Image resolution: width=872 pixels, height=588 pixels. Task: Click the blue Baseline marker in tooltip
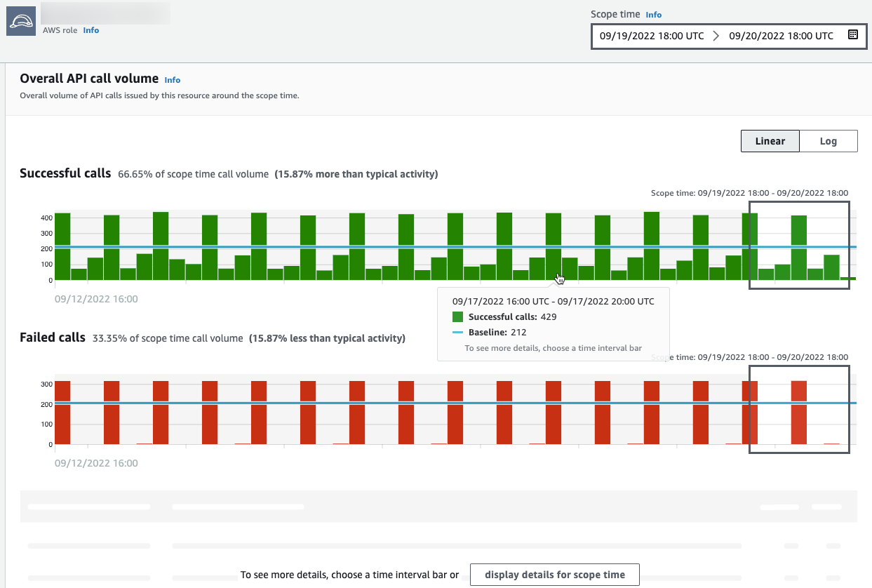coord(458,333)
